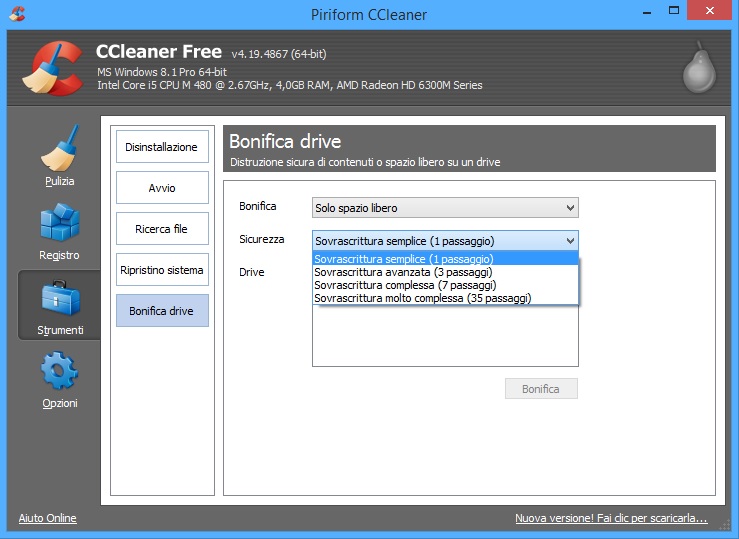This screenshot has height=539, width=739.
Task: Minimize the CCleaner window
Action: pyautogui.click(x=647, y=11)
